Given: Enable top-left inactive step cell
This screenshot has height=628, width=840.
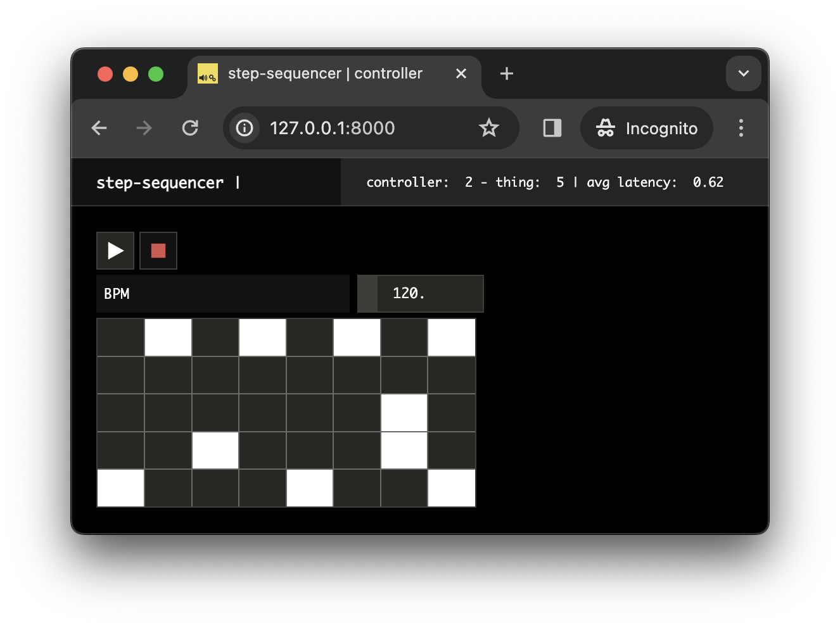Looking at the screenshot, I should (x=120, y=337).
